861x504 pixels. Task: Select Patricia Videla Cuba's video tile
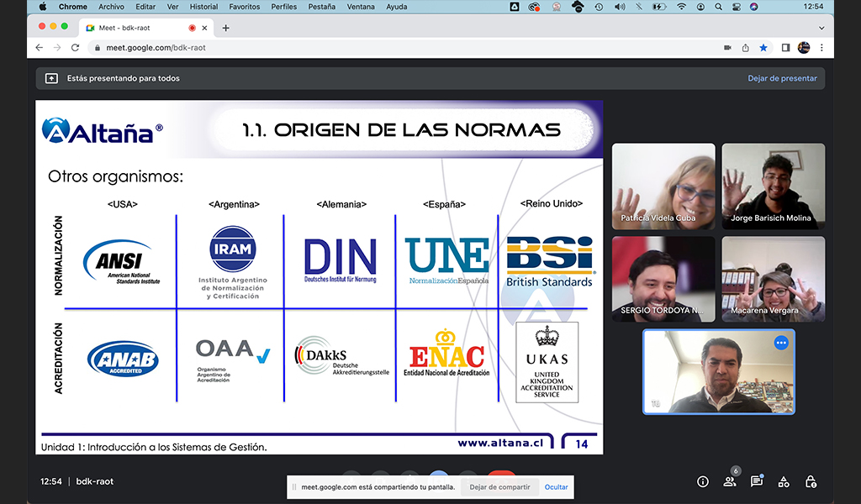click(x=663, y=186)
